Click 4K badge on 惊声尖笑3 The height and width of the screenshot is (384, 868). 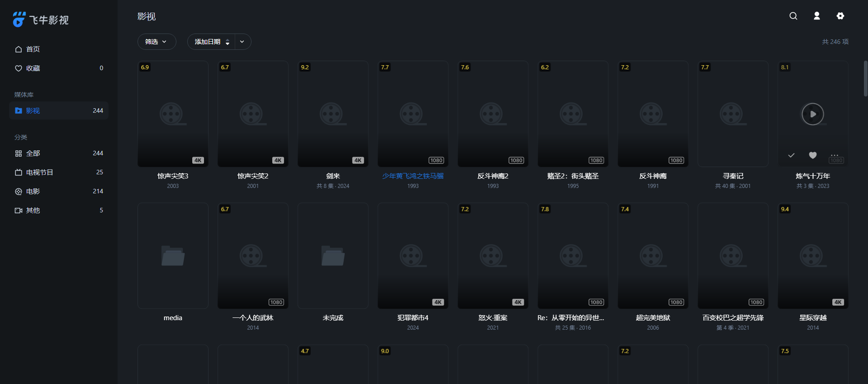pos(198,160)
